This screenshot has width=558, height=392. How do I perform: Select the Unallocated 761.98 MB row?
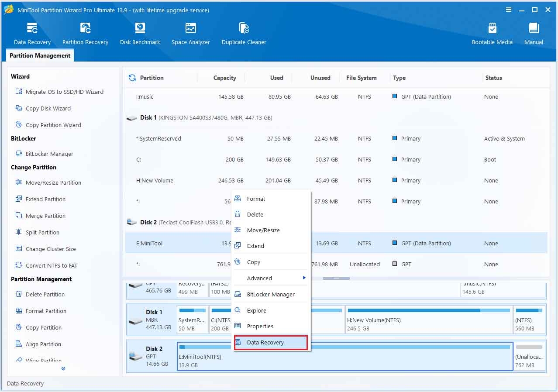tap(336, 264)
